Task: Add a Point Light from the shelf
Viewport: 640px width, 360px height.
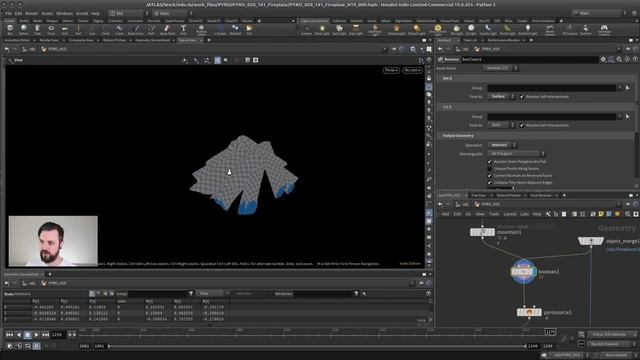Action: 322,29
